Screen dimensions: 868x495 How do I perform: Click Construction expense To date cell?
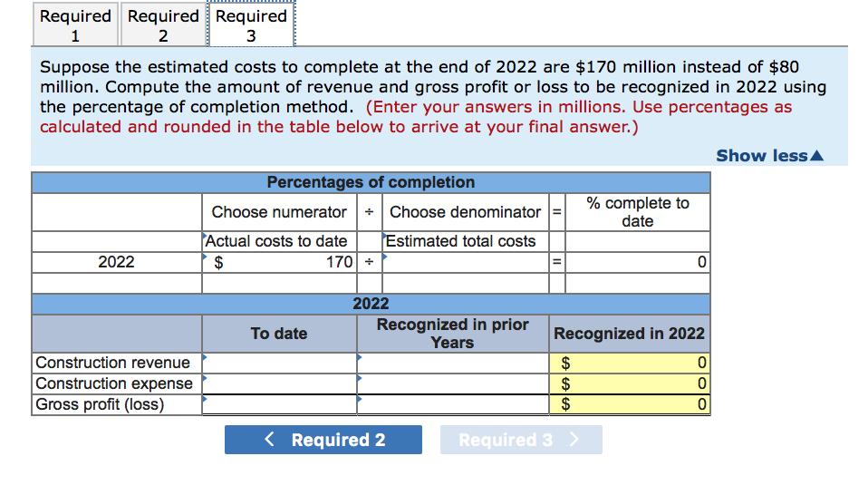[x=280, y=383]
